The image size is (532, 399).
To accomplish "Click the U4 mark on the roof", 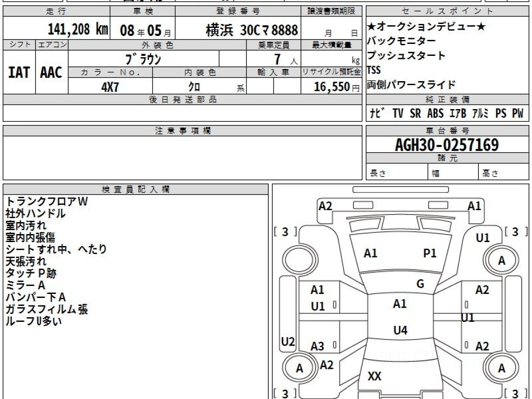I will (400, 330).
